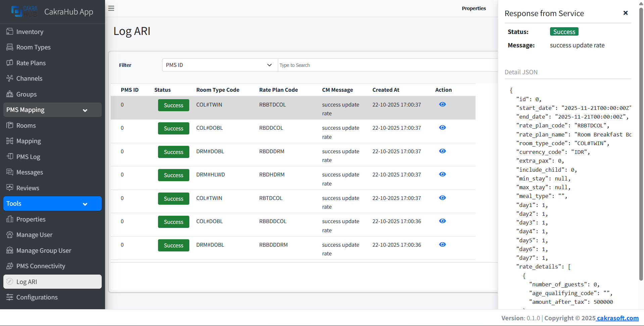Image resolution: width=644 pixels, height=326 pixels.
Task: Click the Rate Plans icon
Action: click(x=10, y=63)
